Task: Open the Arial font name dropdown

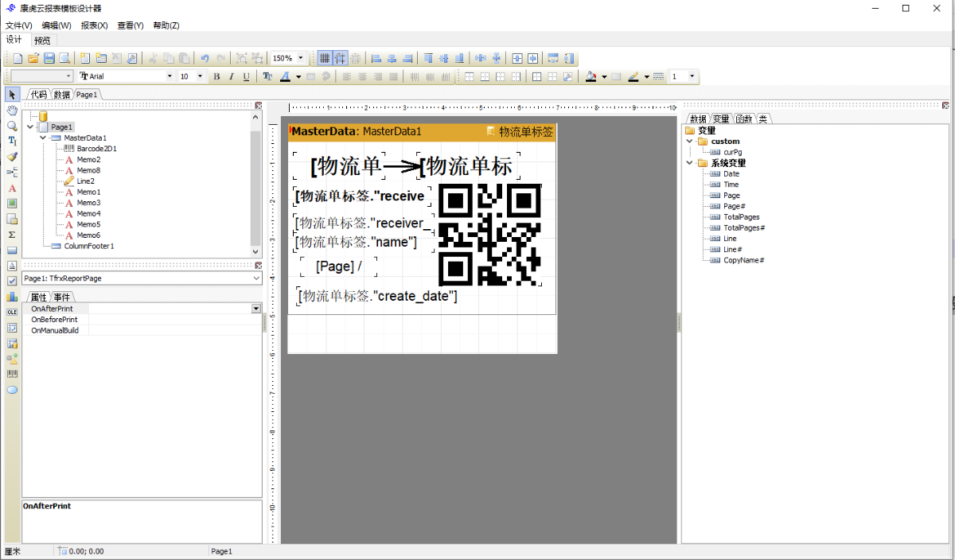Action: click(169, 76)
